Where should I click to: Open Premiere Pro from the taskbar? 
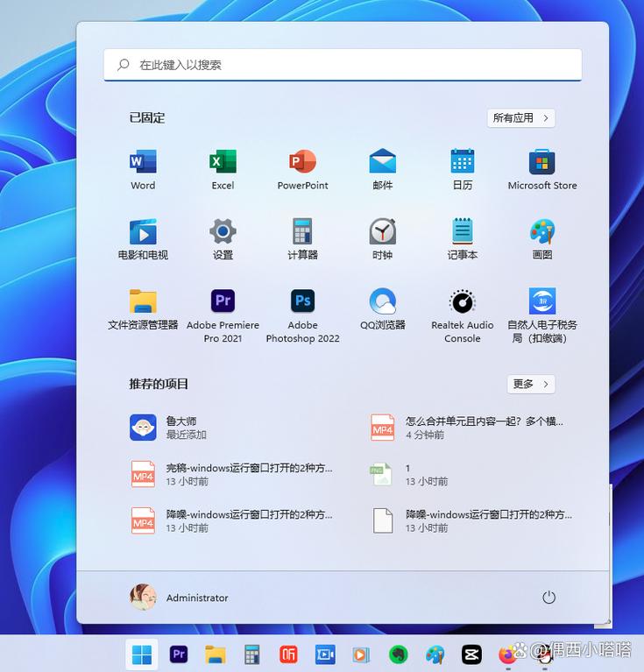tap(179, 654)
